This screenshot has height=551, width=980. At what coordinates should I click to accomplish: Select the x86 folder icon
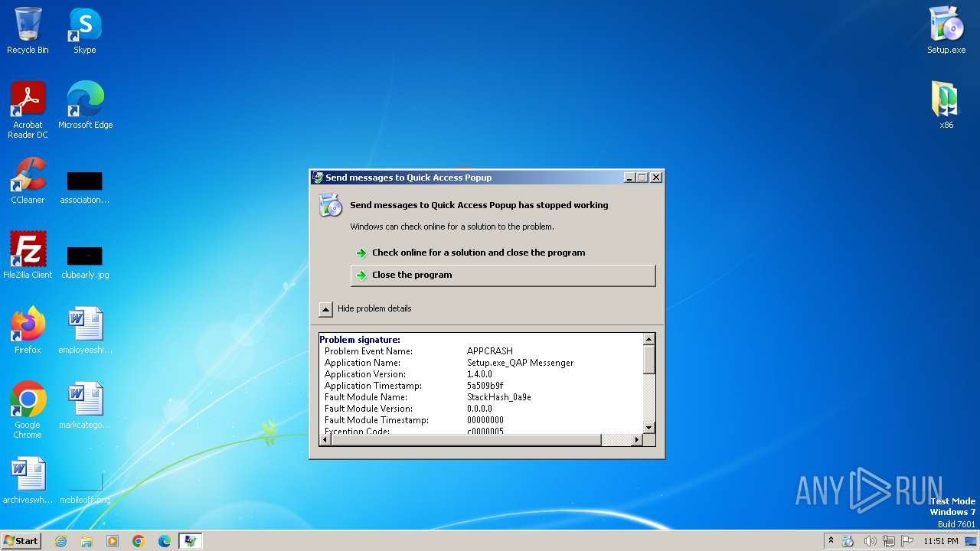(946, 106)
